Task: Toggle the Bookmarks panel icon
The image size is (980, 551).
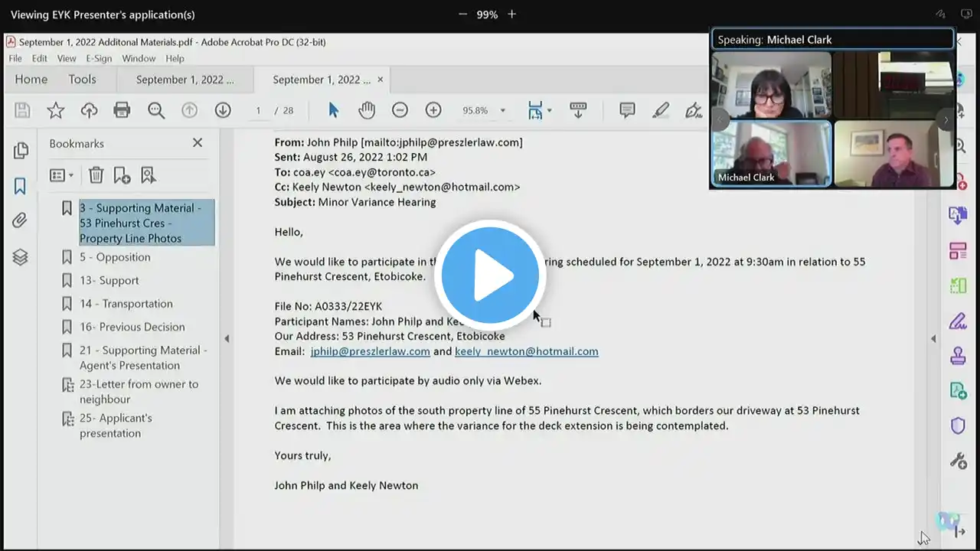Action: coord(20,186)
